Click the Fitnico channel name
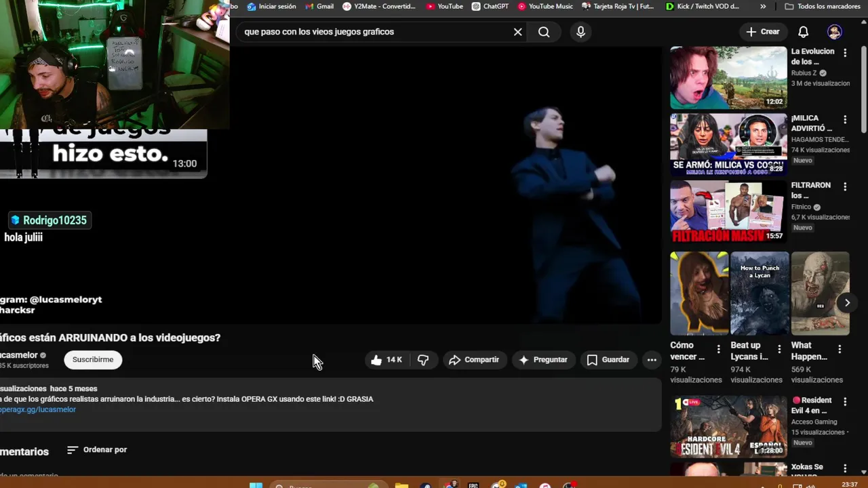Image resolution: width=868 pixels, height=488 pixels. 802,207
